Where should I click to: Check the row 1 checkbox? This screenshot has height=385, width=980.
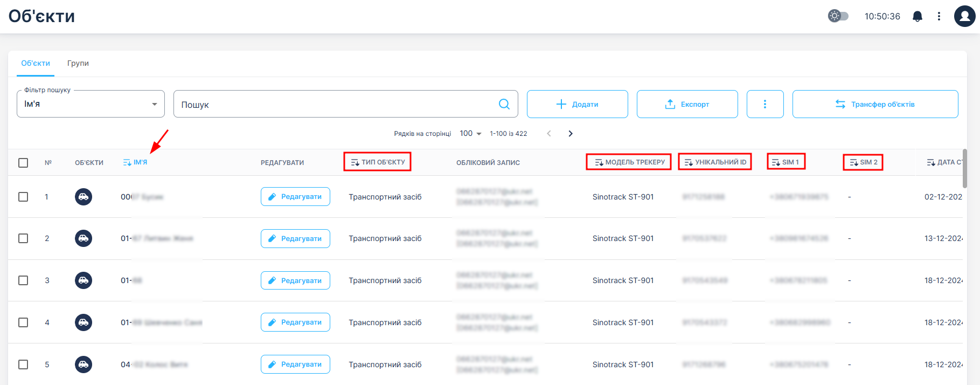(23, 197)
